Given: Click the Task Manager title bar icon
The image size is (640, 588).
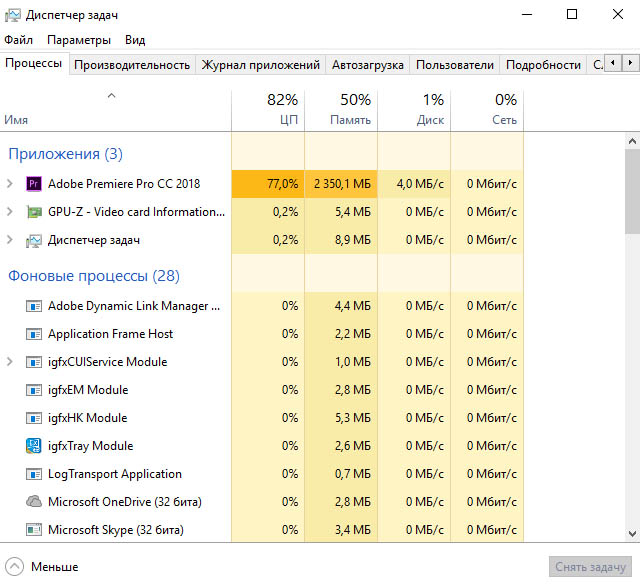Looking at the screenshot, I should coord(13,15).
